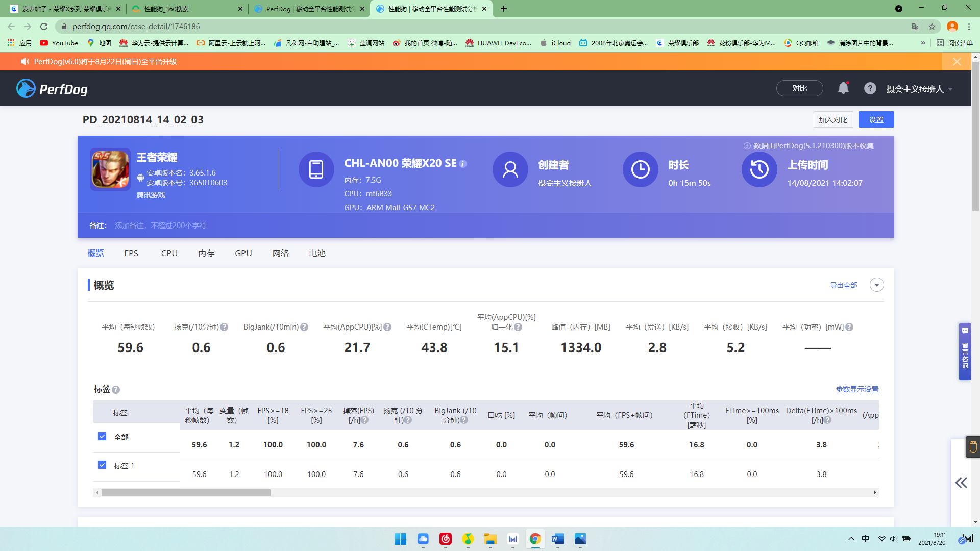This screenshot has height=551, width=980.
Task: Open the Chrome tab search dropdown
Action: tap(899, 9)
